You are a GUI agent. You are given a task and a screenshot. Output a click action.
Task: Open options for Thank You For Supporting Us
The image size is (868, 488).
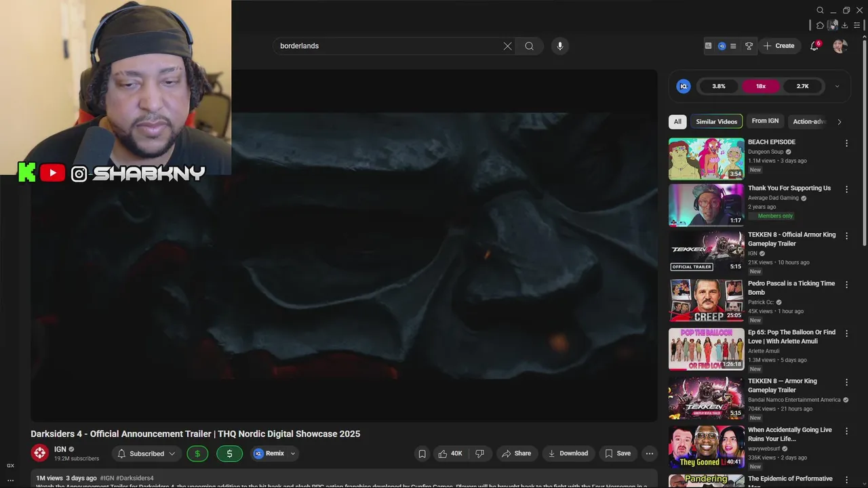coord(846,189)
